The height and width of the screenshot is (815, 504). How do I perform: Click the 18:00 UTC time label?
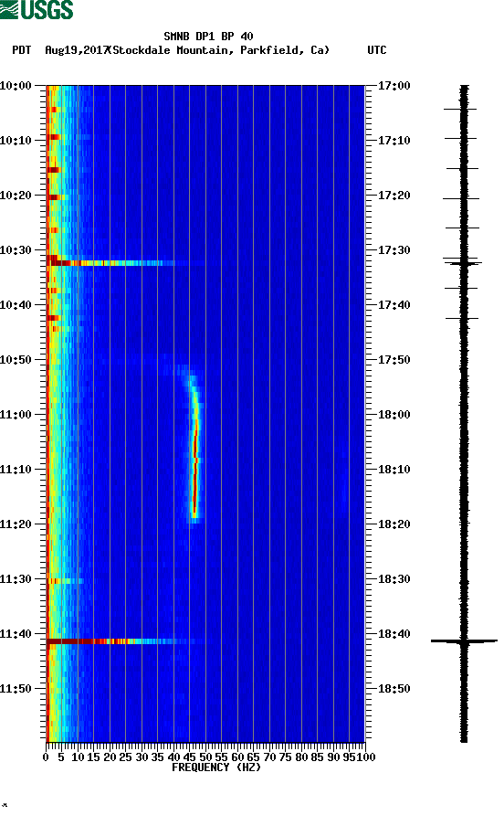click(394, 414)
